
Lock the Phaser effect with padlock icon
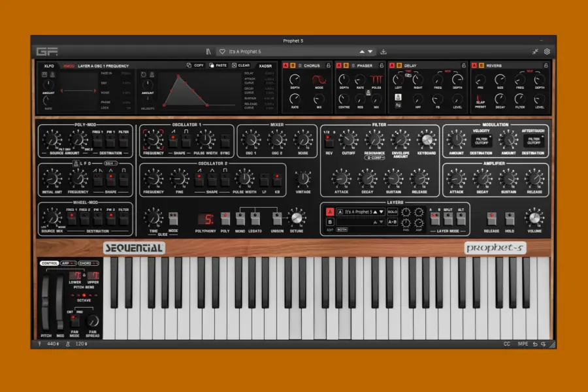click(x=382, y=65)
